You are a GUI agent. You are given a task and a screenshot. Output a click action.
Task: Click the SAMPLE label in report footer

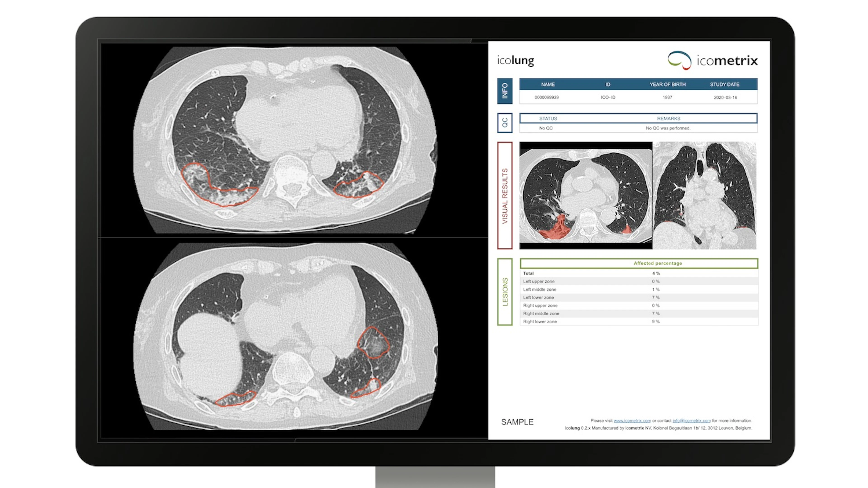pos(517,422)
